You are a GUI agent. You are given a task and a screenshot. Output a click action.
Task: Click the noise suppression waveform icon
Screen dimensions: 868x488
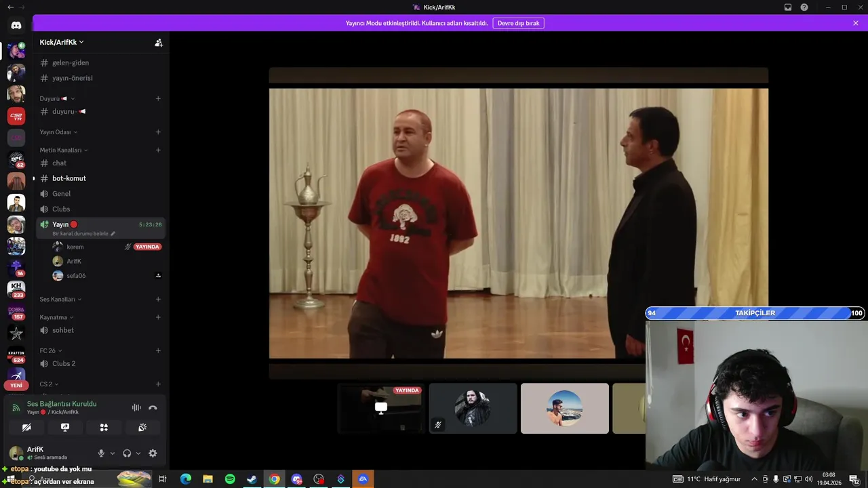point(136,407)
